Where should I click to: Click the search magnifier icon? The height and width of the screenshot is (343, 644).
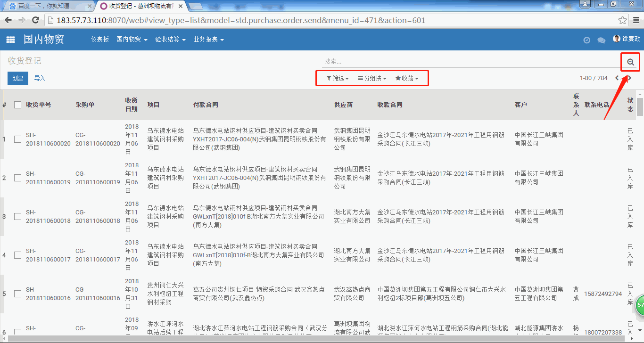click(x=630, y=62)
